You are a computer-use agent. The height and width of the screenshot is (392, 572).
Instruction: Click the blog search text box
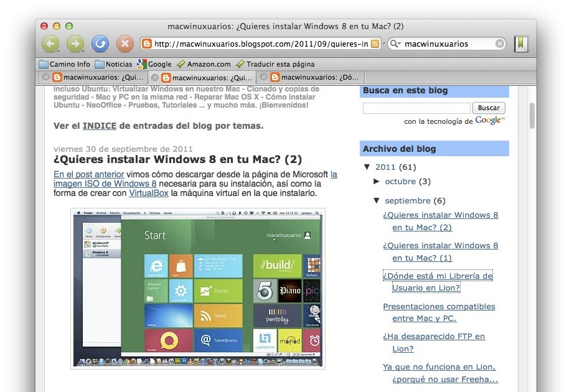[416, 108]
